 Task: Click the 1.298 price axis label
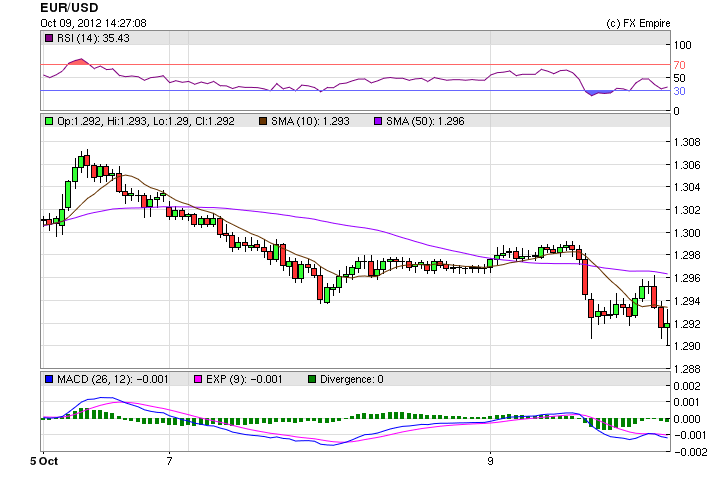pos(687,255)
